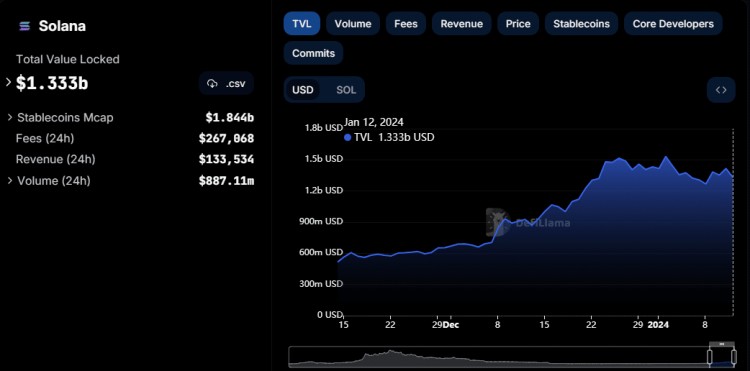Switch denomination to USD

click(x=303, y=89)
